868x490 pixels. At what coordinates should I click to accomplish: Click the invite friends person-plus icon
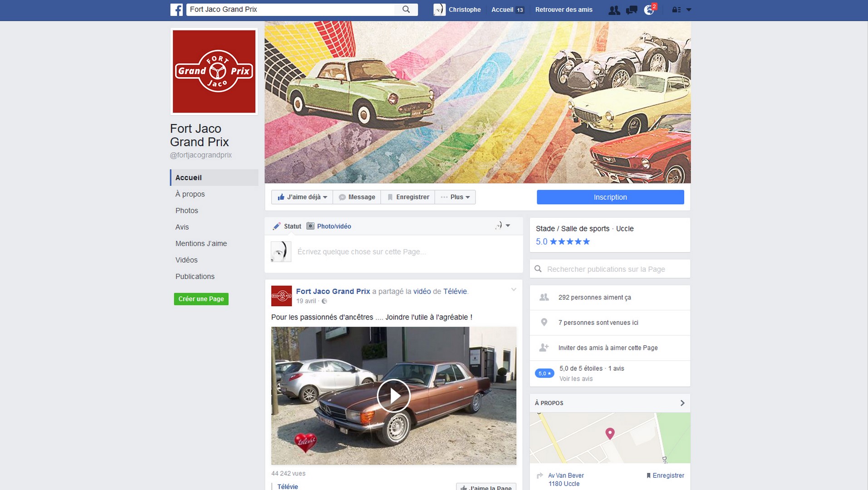544,348
